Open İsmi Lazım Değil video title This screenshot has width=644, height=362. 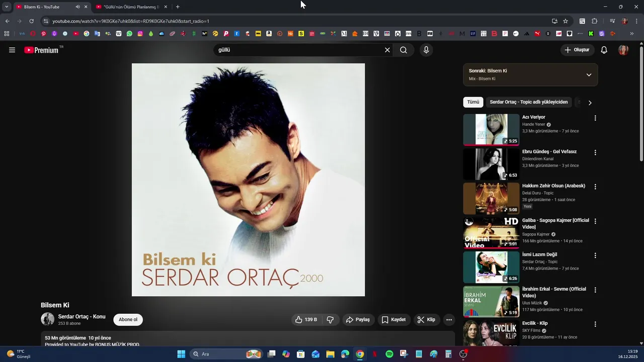tap(539, 254)
